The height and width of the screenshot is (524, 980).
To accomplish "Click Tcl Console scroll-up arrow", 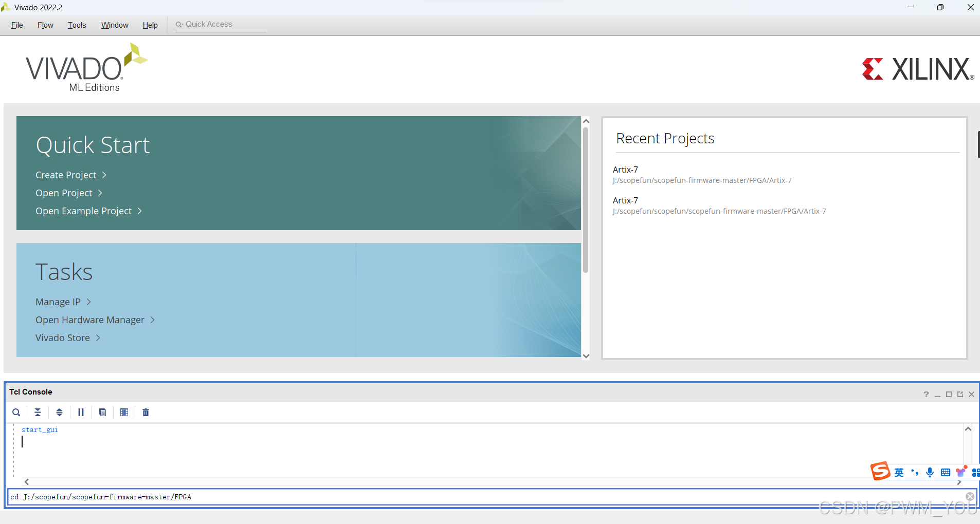I will 968,429.
